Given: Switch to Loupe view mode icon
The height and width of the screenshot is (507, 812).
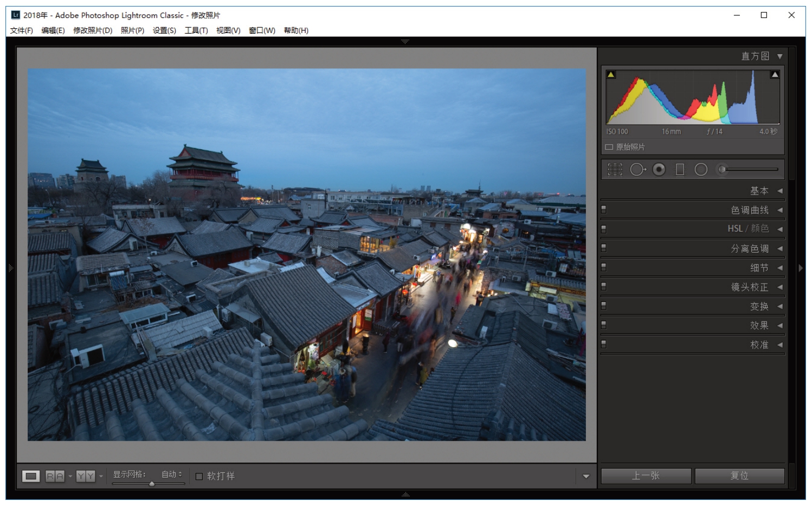Looking at the screenshot, I should [x=31, y=476].
